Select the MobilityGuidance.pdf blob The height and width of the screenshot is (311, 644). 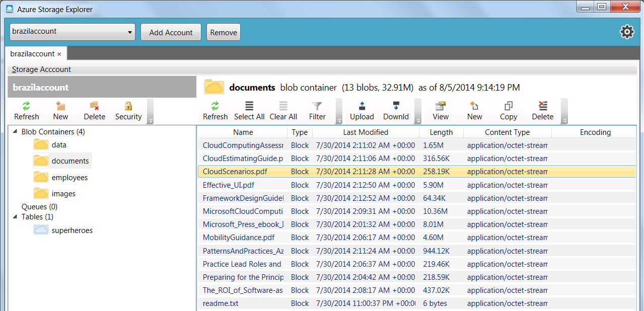coord(417,237)
